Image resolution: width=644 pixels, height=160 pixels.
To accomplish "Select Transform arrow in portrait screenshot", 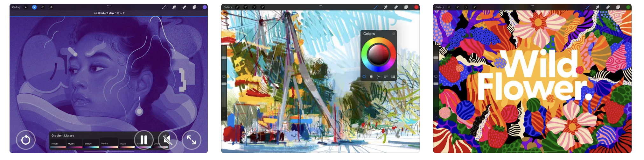I will [51, 7].
